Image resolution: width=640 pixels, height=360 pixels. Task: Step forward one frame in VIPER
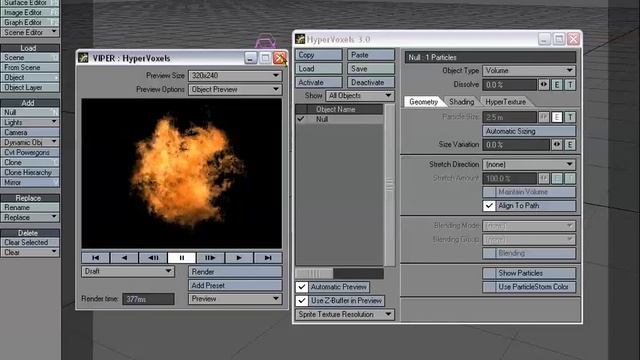[210, 258]
